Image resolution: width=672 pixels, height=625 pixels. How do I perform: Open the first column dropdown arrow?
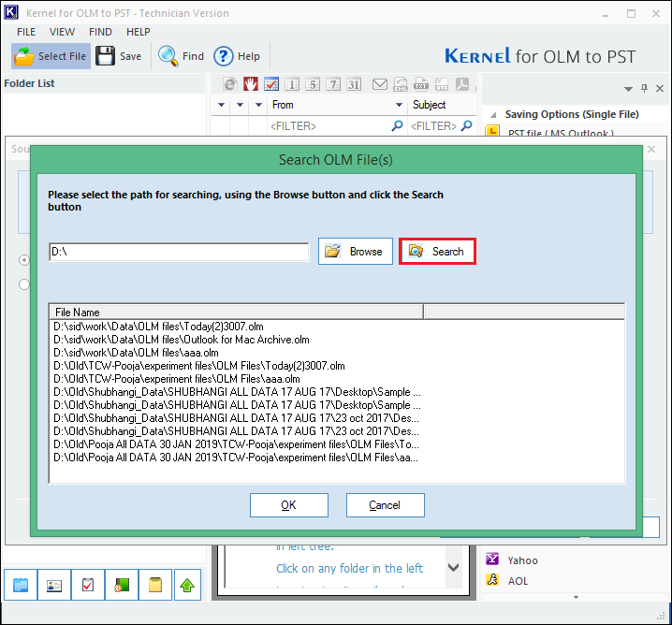pyautogui.click(x=221, y=105)
